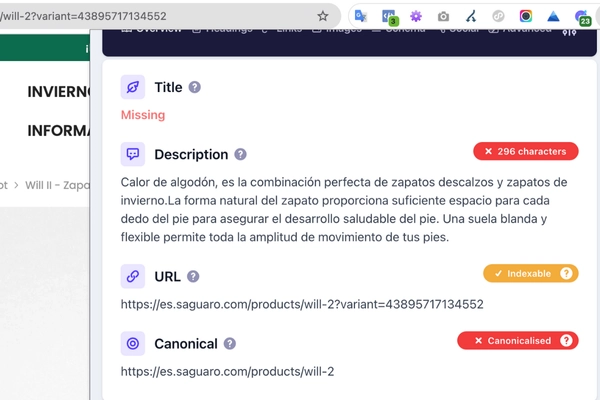The height and width of the screenshot is (400, 600).
Task: Open the panel's sliders settings icon
Action: (x=569, y=33)
